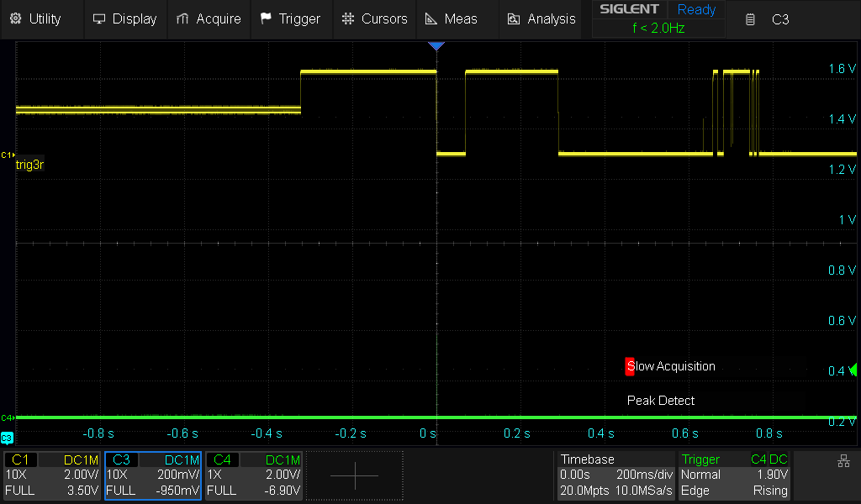Click the C3 label icon at top right
This screenshot has height=504, width=861.
(x=769, y=18)
